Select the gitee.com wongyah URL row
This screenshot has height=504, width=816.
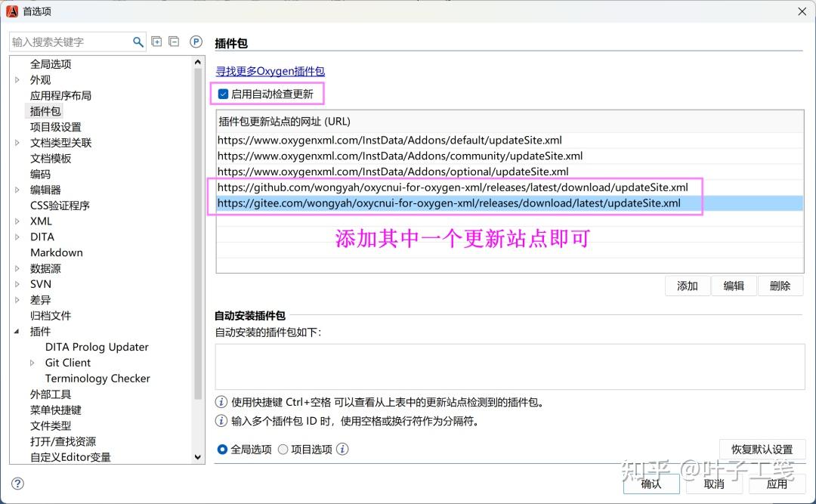pos(509,203)
